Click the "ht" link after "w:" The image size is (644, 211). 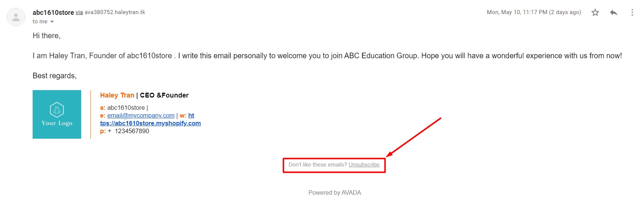tap(191, 116)
